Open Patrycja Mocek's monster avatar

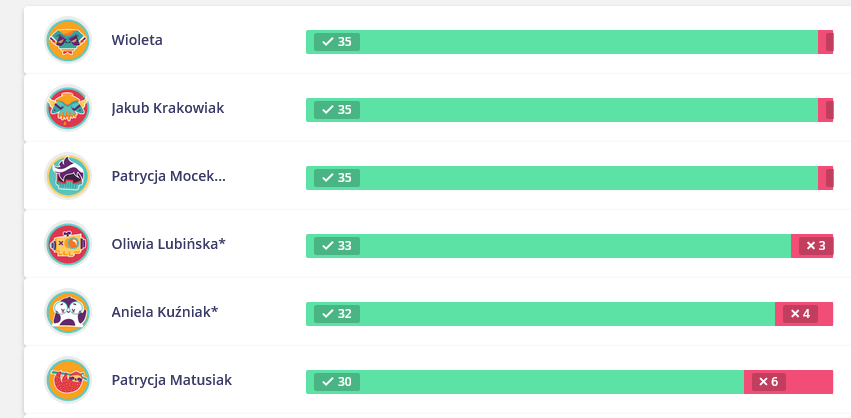pyautogui.click(x=68, y=176)
